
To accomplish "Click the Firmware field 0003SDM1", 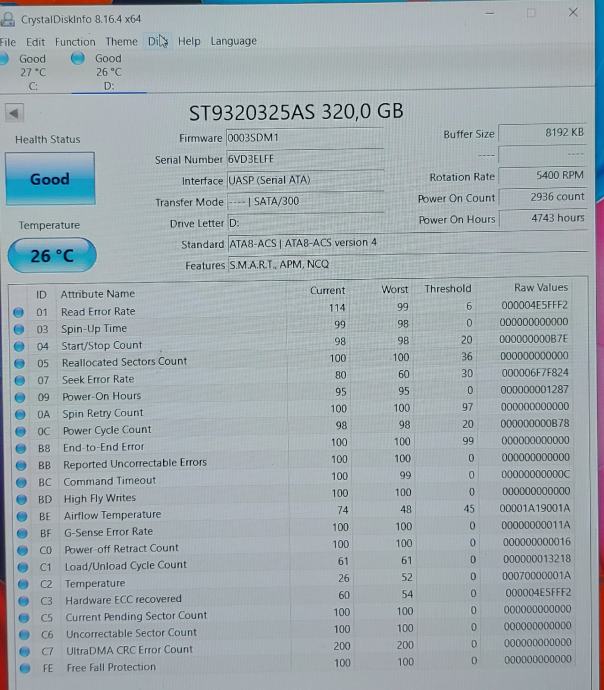I will point(304,138).
